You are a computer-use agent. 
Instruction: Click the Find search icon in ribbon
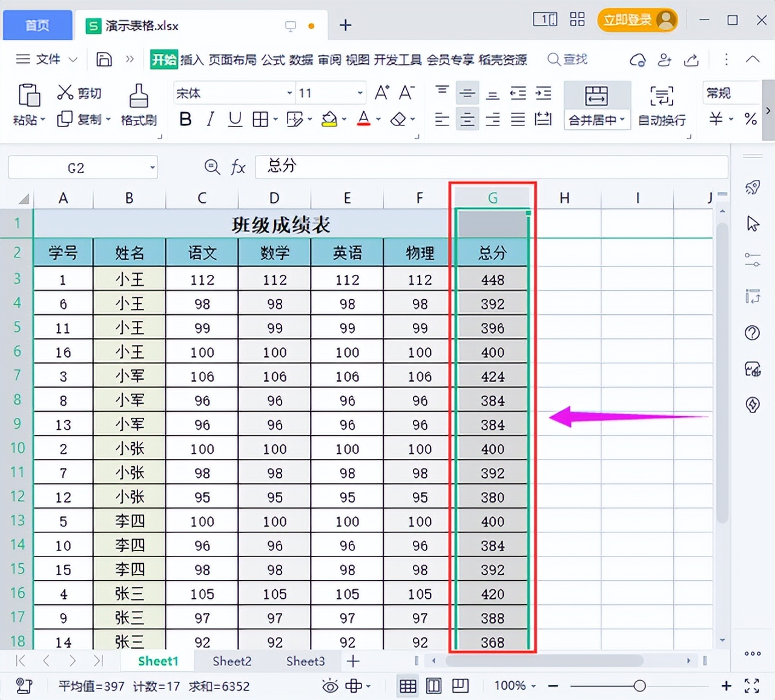[x=553, y=59]
